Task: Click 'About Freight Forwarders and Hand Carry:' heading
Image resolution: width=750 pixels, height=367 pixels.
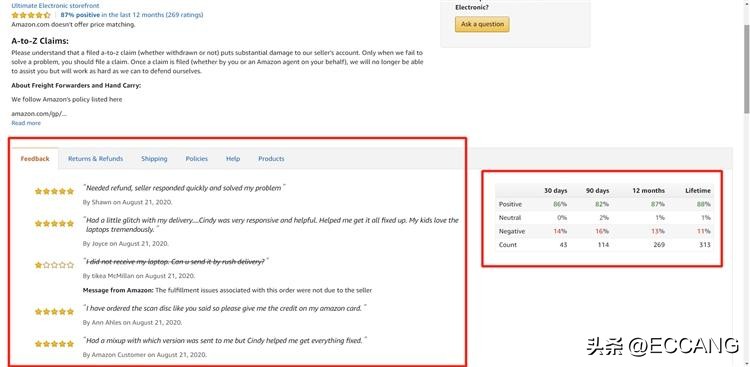Action: point(76,86)
